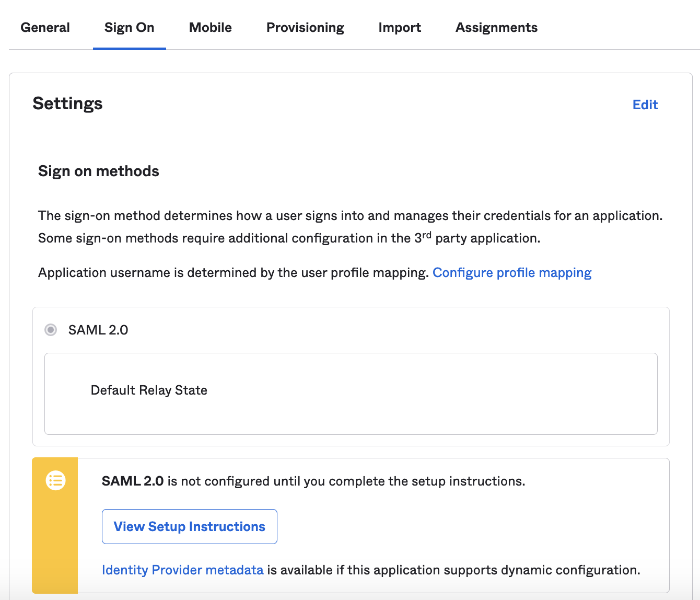Click the Default Relay State label
Viewport: 700px width, 600px height.
[x=149, y=390]
